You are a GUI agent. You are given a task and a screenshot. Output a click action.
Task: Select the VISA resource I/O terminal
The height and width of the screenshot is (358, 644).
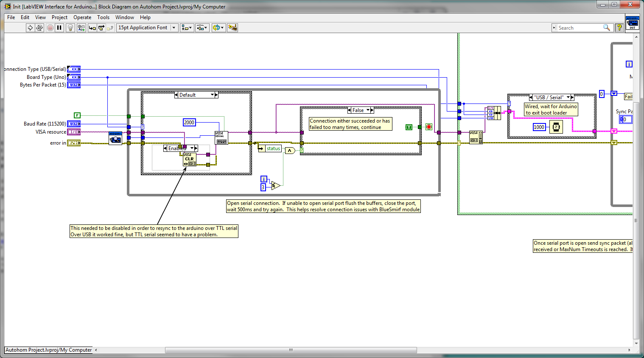74,132
